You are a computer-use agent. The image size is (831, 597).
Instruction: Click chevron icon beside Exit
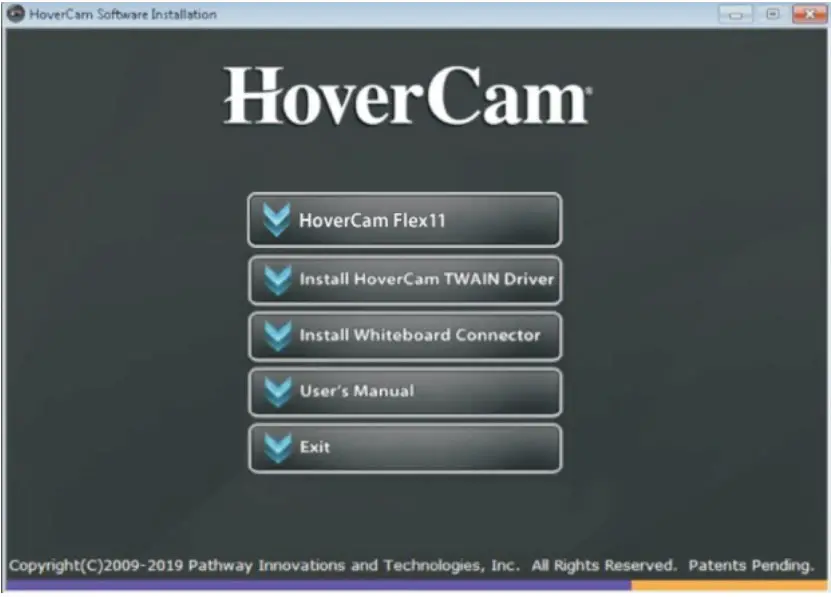(x=278, y=448)
